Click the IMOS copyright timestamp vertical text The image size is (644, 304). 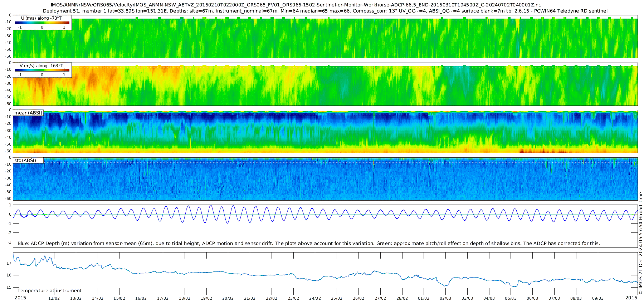point(641,243)
